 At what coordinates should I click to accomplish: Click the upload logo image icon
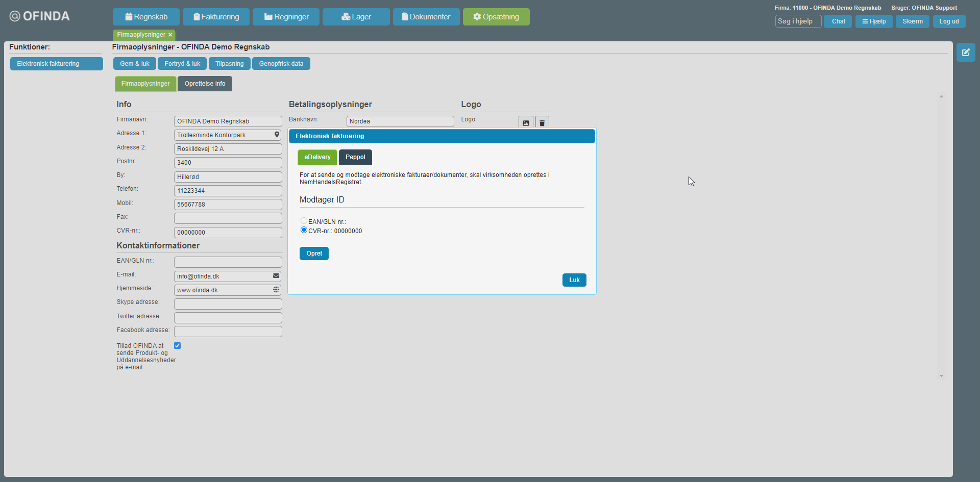(x=526, y=123)
